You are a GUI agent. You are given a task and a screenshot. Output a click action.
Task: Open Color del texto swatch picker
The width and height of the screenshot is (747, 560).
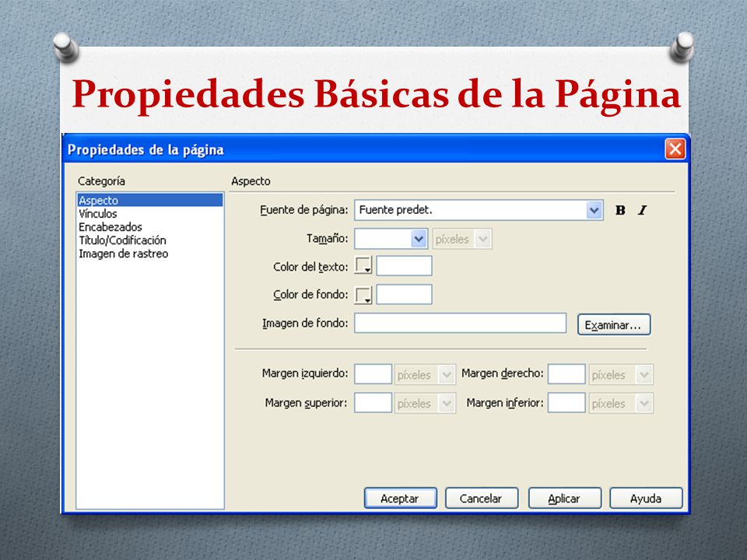(363, 265)
